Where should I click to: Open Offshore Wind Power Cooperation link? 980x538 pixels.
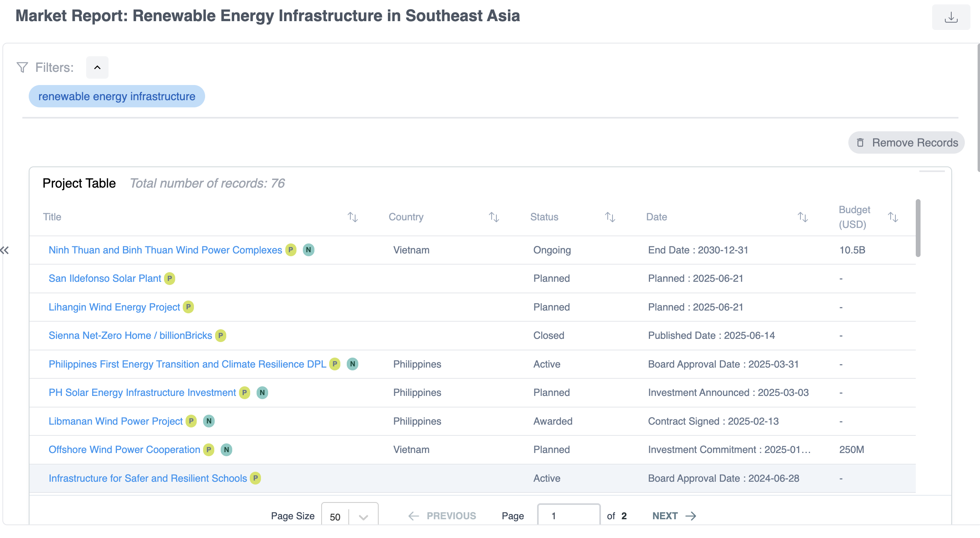point(124,449)
